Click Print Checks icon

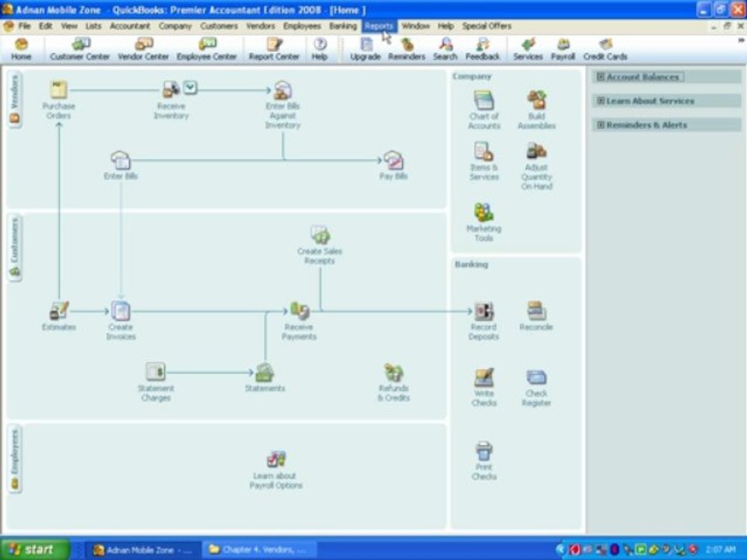click(x=484, y=451)
